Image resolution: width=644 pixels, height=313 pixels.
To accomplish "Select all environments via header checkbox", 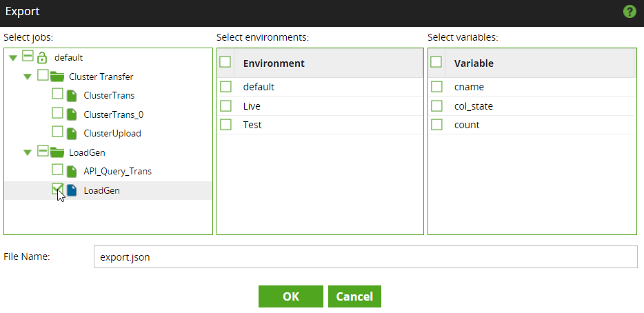I will [225, 62].
